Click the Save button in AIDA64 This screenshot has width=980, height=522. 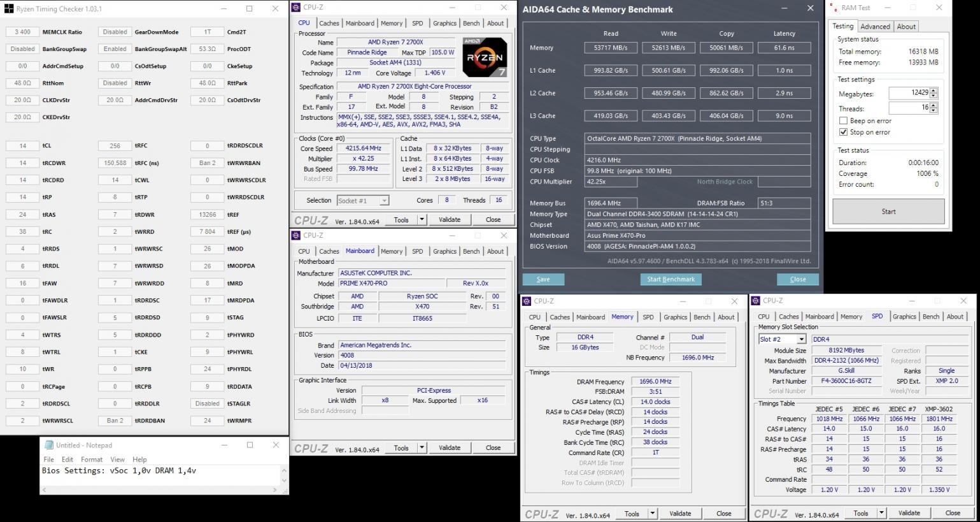pos(543,279)
